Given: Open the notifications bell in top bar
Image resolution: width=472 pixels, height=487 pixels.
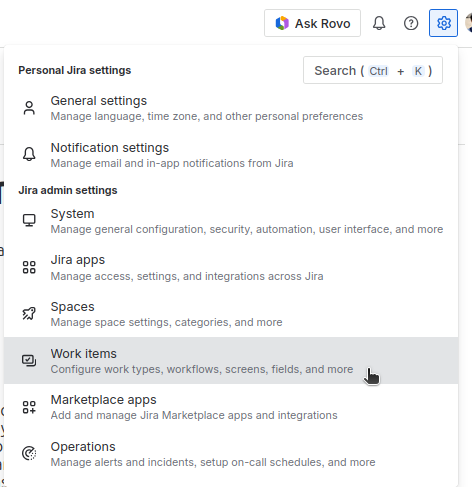Looking at the screenshot, I should [379, 23].
